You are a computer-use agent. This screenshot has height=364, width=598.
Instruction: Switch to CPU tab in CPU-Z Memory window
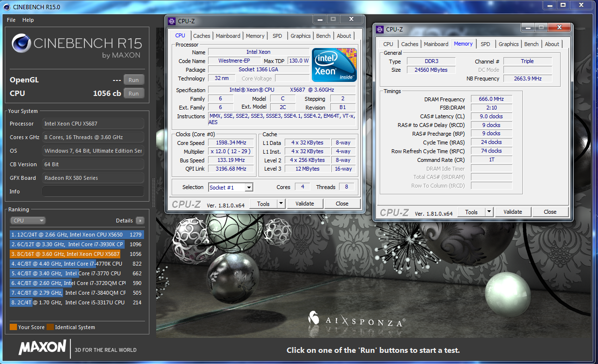click(x=388, y=44)
